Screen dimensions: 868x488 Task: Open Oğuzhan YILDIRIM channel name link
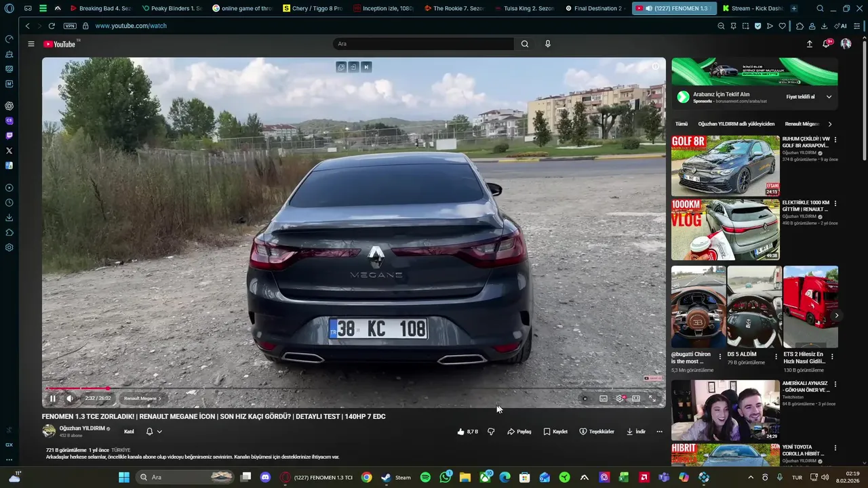(82, 428)
